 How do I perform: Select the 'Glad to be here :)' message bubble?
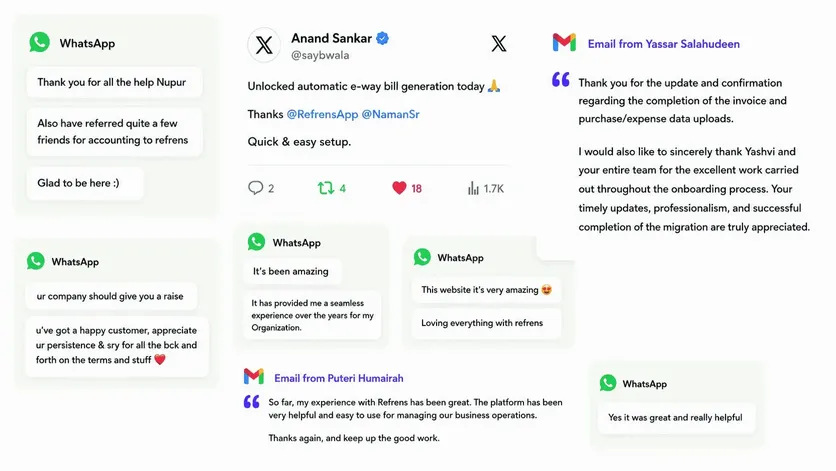pos(85,183)
